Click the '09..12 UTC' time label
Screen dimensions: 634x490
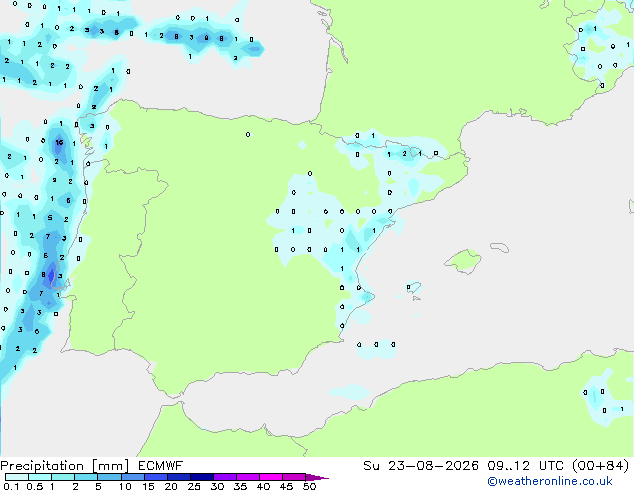pos(525,466)
